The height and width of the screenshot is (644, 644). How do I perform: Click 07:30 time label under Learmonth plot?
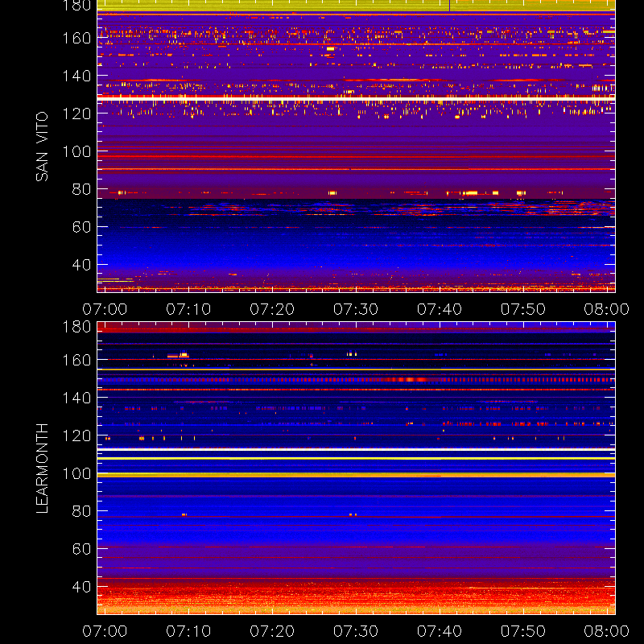point(356,631)
